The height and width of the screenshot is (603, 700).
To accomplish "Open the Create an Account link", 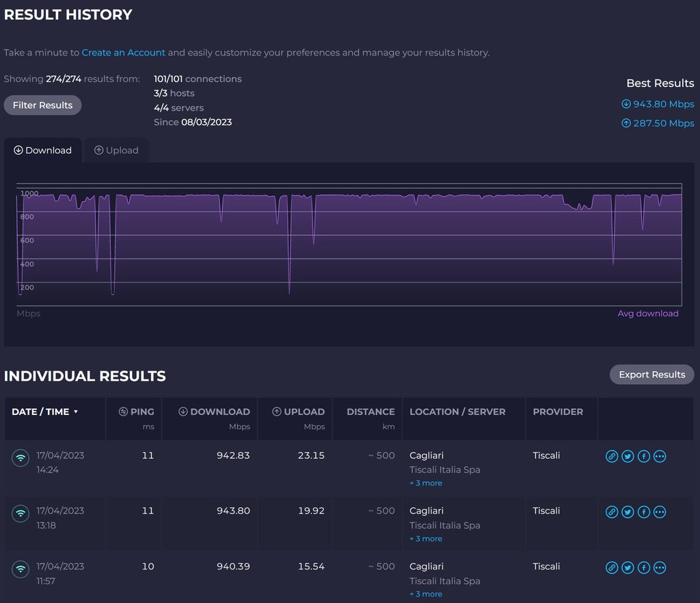I will 124,53.
